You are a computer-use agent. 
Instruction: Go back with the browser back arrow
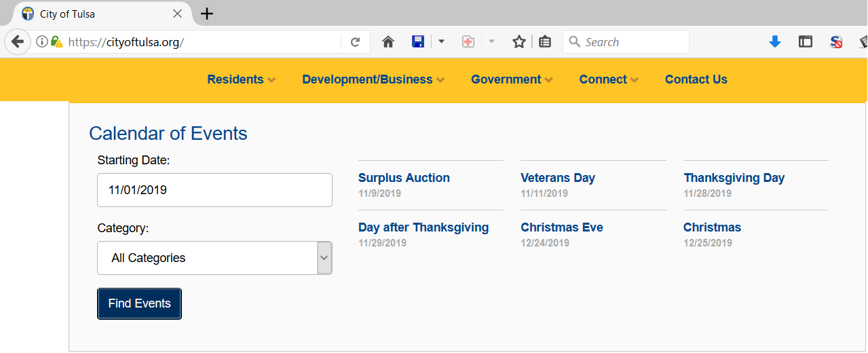click(18, 42)
